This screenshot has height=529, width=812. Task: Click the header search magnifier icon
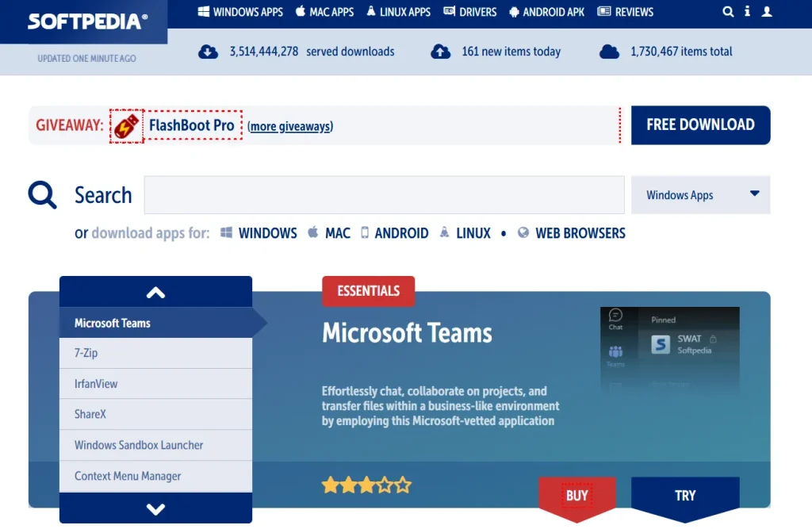pos(728,11)
